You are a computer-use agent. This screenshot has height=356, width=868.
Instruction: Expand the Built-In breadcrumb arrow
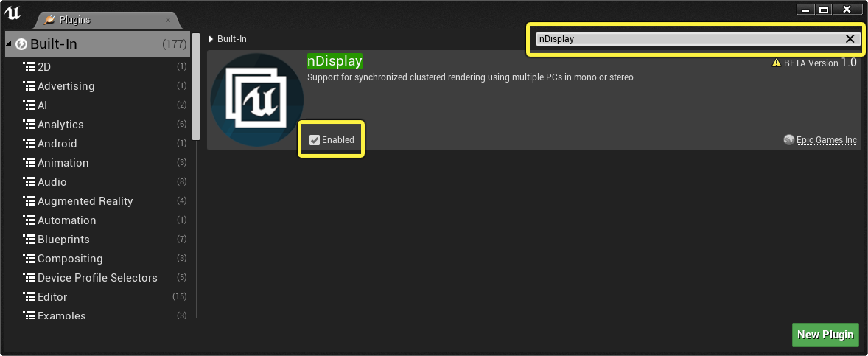point(211,39)
